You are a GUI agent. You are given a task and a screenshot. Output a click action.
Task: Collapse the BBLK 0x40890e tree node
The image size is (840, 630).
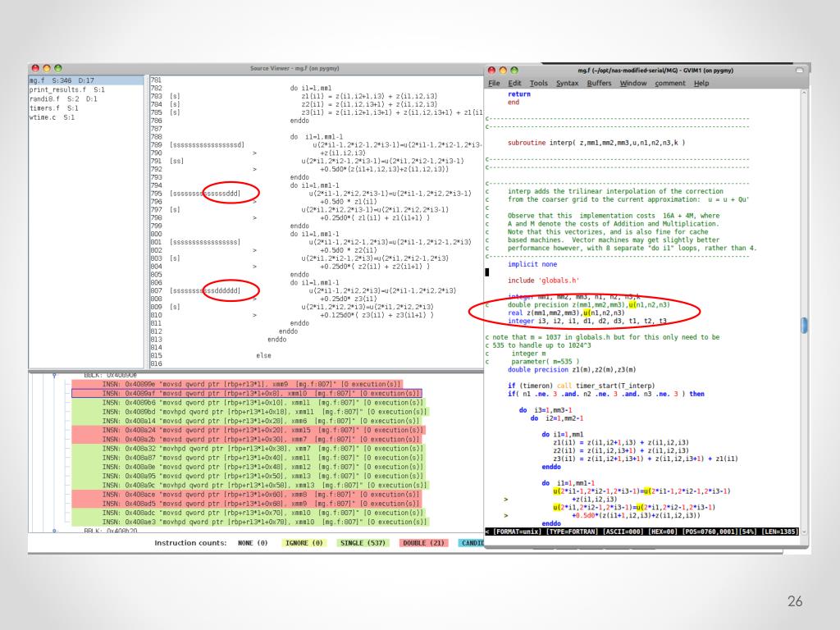tap(55, 375)
